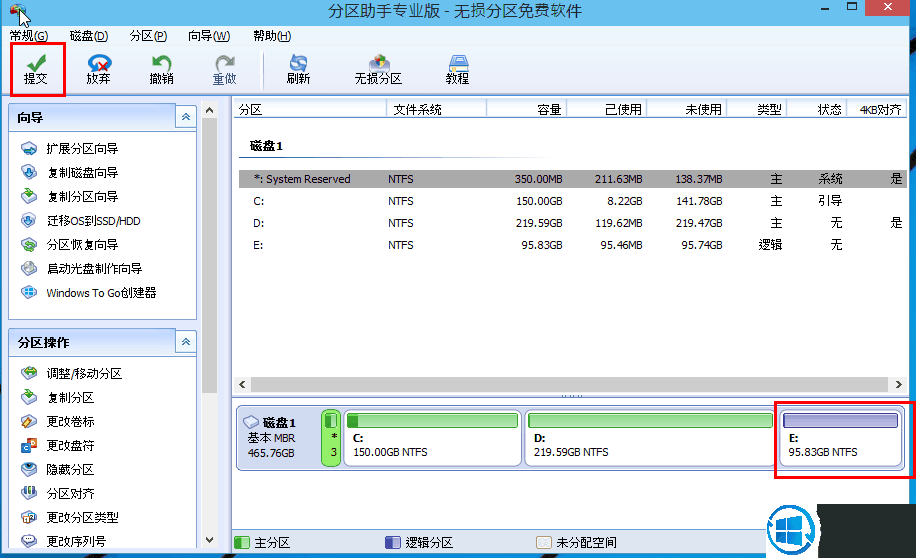Select C: 150.00GB block in disk map
Screen dimensions: 916x558
(432, 438)
